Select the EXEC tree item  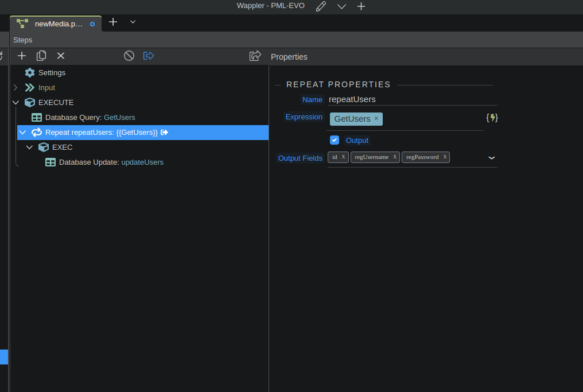[62, 148]
